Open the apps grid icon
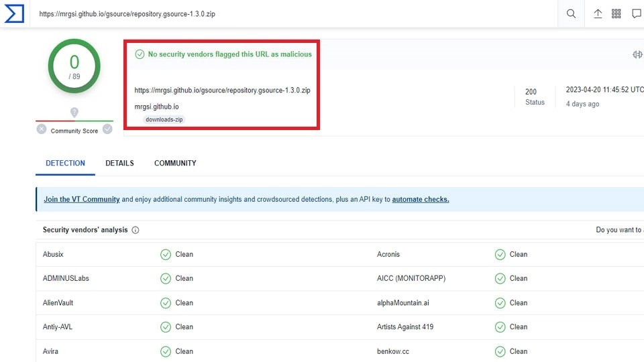Screen dimensions: 644x362 point(616,13)
